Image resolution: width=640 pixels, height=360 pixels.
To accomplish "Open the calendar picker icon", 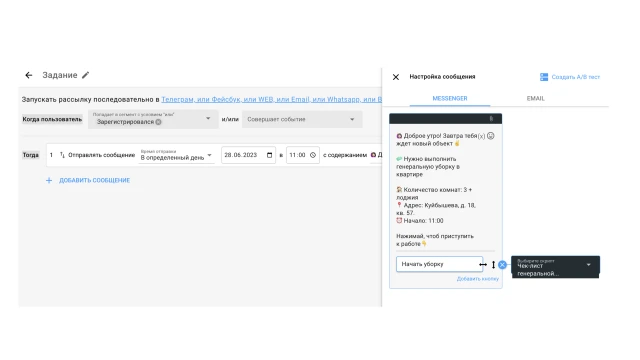I will pyautogui.click(x=269, y=155).
